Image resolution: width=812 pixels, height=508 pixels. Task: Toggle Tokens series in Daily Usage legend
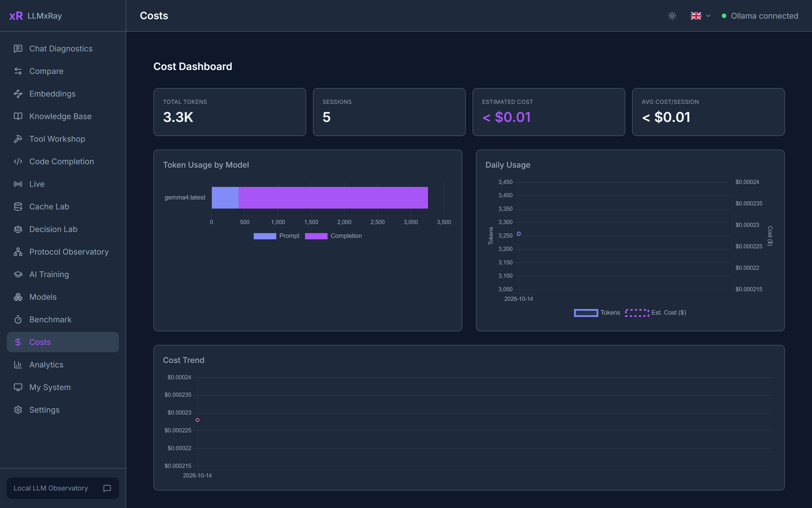597,313
